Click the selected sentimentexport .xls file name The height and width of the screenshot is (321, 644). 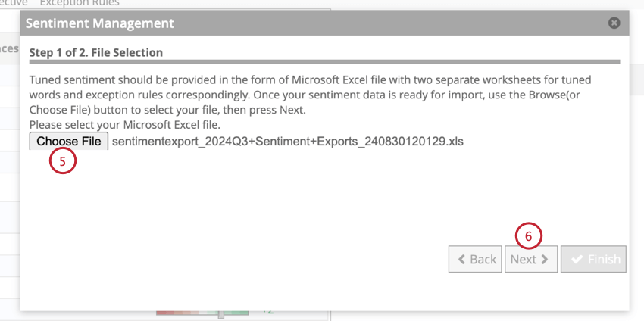click(x=287, y=141)
